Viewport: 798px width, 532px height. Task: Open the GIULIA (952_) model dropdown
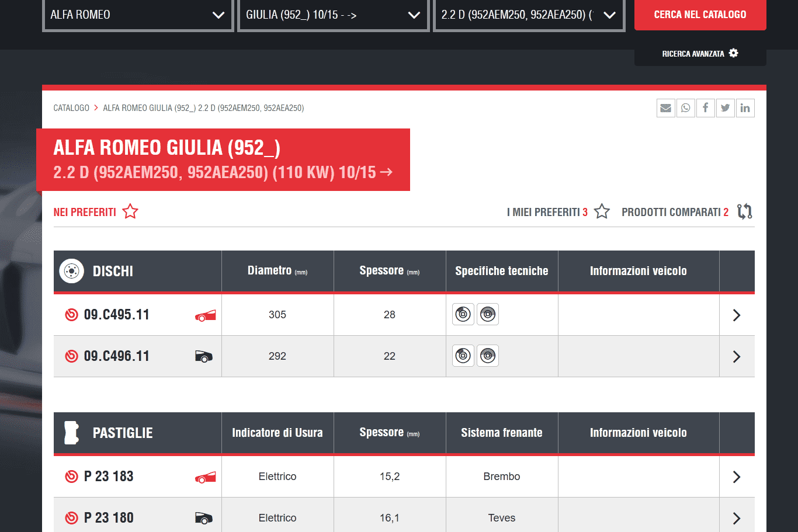(x=334, y=15)
